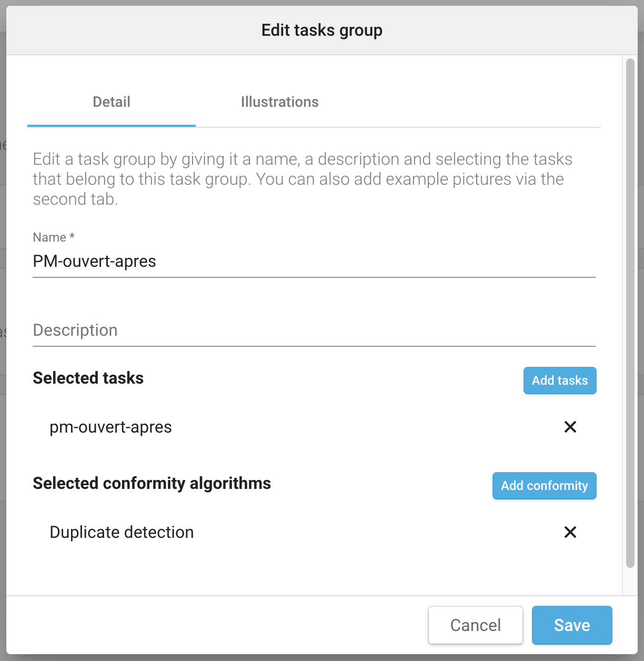This screenshot has width=644, height=661.
Task: Select the Duplicate detection list entry
Action: [x=314, y=532]
